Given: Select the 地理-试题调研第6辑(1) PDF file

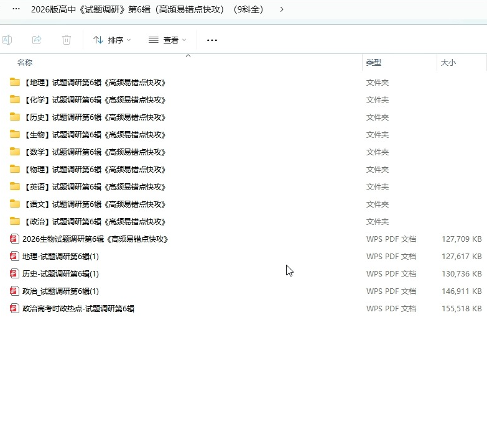Looking at the screenshot, I should 60,257.
